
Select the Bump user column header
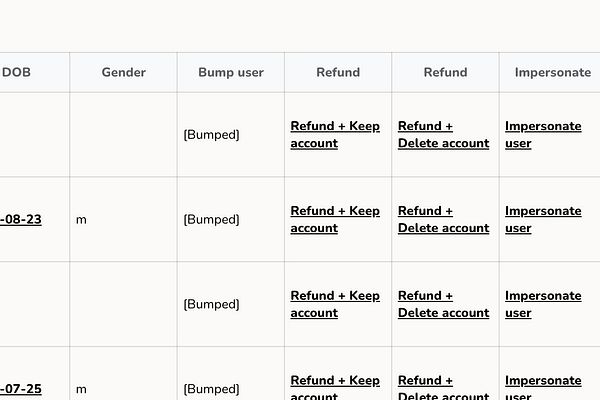[x=231, y=72]
